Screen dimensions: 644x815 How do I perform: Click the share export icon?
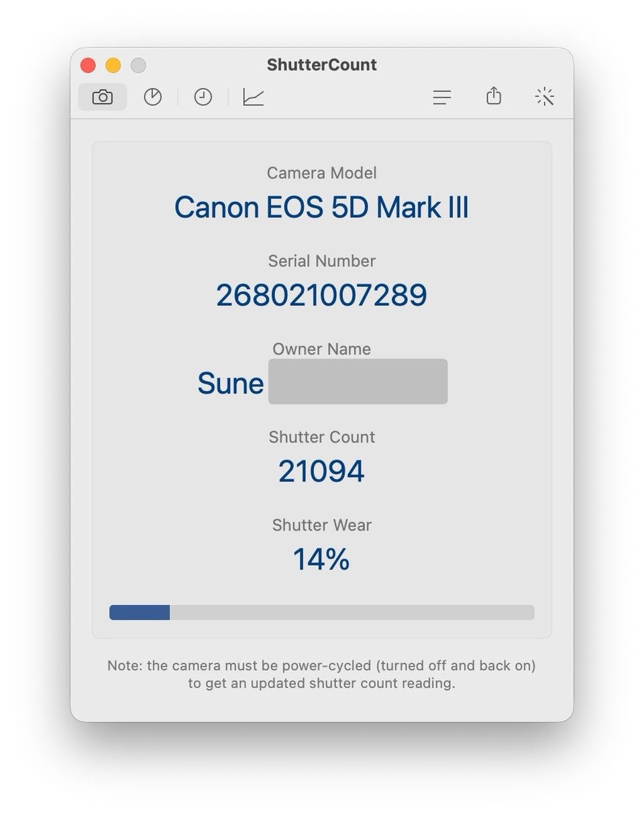coord(494,96)
